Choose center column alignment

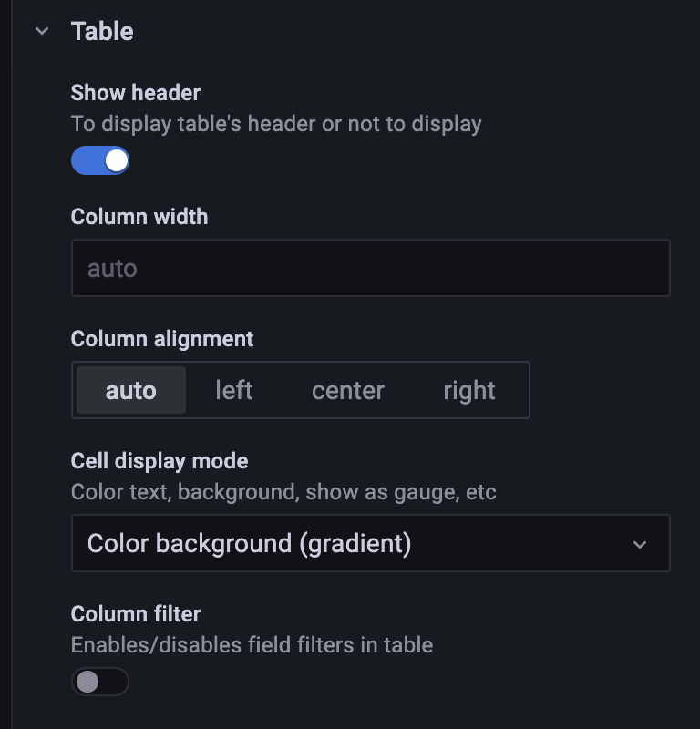(348, 391)
